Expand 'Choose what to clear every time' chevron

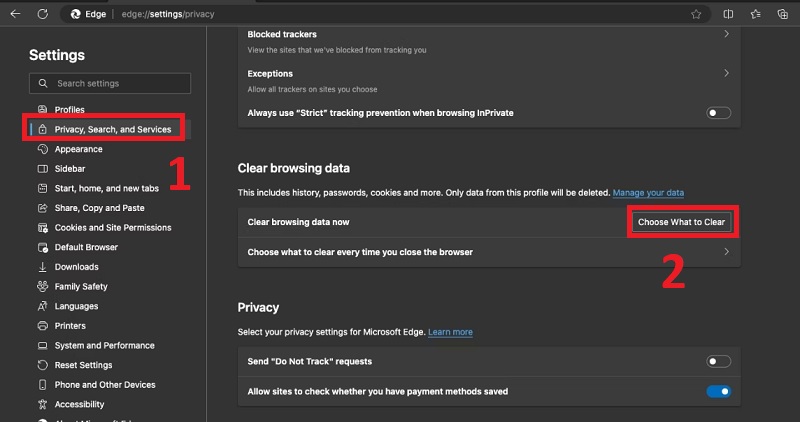click(x=725, y=252)
